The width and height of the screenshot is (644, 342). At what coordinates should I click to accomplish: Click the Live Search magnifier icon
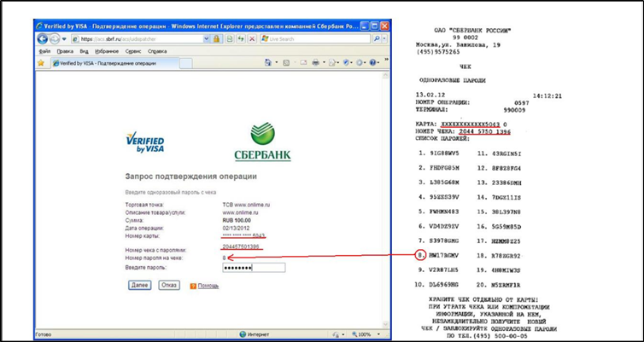pyautogui.click(x=377, y=38)
